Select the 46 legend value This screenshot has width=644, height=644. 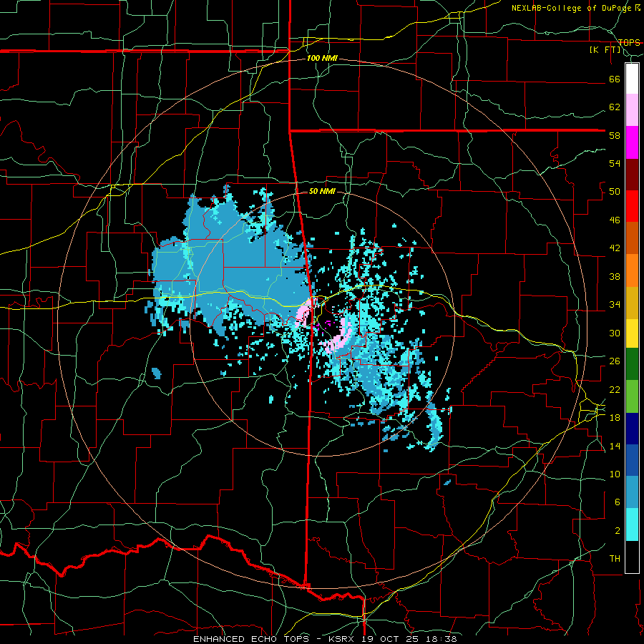coord(615,220)
